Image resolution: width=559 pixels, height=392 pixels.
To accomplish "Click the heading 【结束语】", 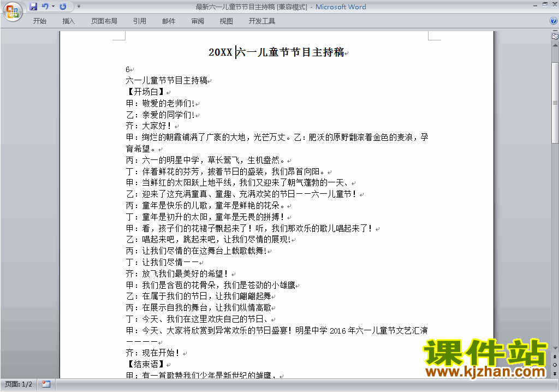I will click(x=146, y=364).
